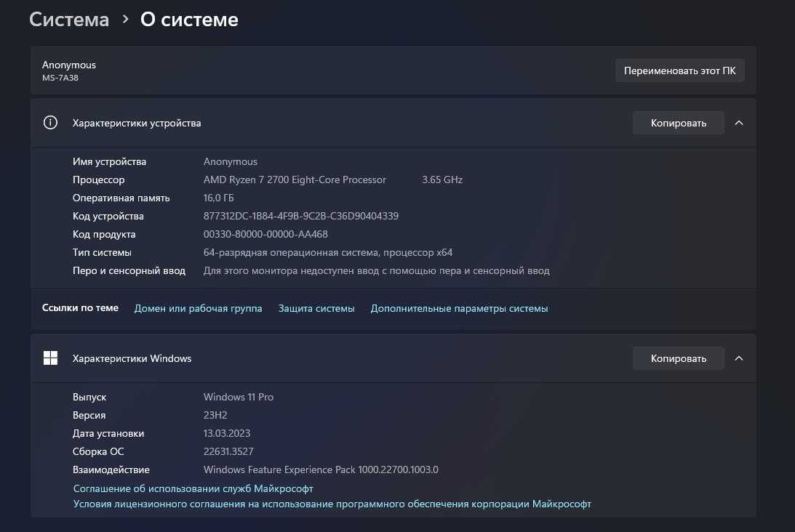
Task: Click the О системе breadcrumb title
Action: [x=189, y=19]
